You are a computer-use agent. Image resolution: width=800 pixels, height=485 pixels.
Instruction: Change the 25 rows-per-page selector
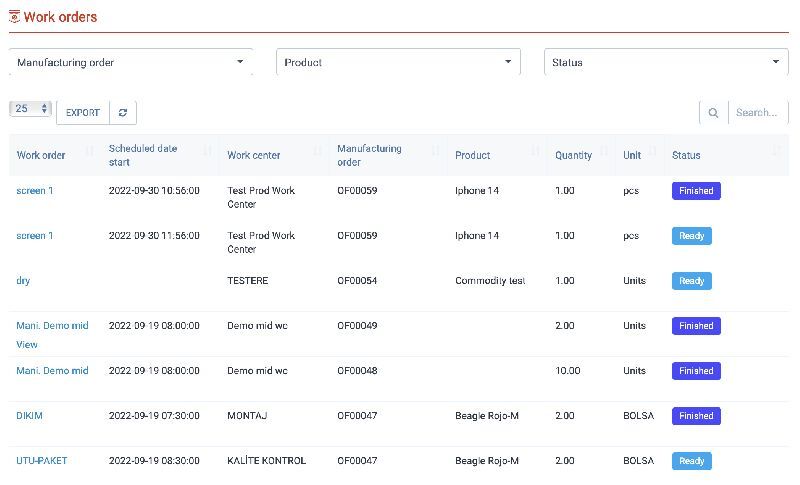(x=30, y=108)
